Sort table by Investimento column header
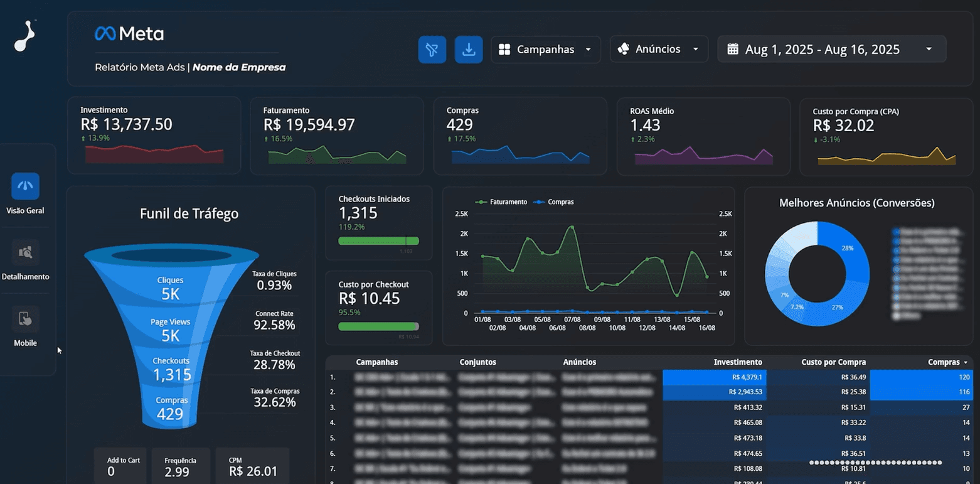This screenshot has height=484, width=980. pyautogui.click(x=737, y=362)
